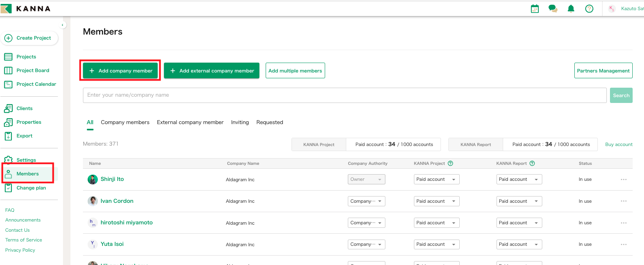Click Ivan Cordon's profile avatar
This screenshot has height=265, width=644.
point(92,201)
